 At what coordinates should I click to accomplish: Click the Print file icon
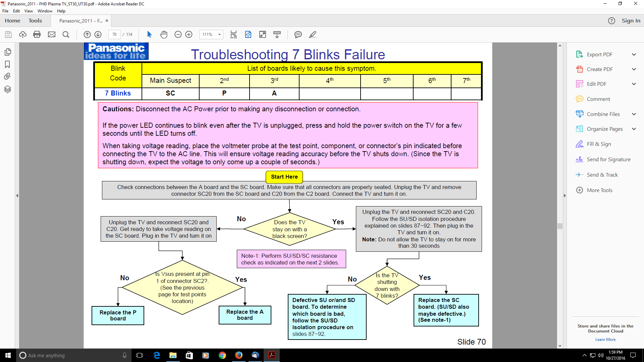coord(37,35)
